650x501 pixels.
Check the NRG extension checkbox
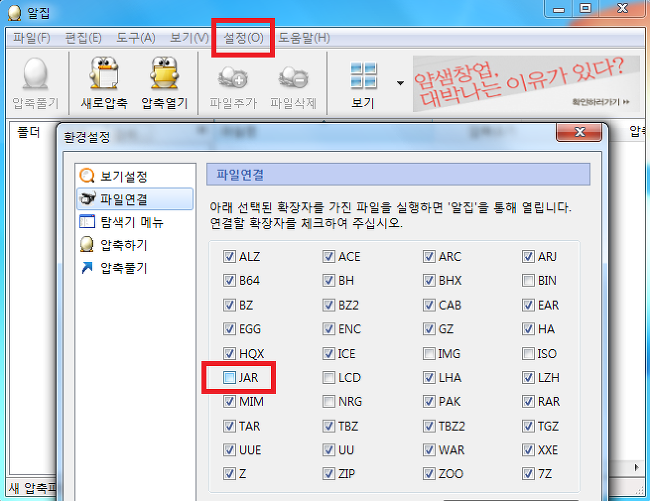[329, 402]
